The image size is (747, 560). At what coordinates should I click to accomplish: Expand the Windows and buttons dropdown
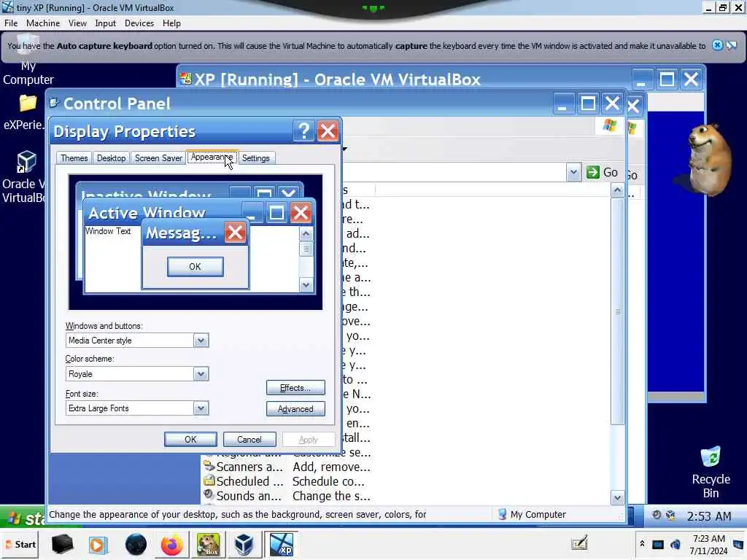(201, 341)
